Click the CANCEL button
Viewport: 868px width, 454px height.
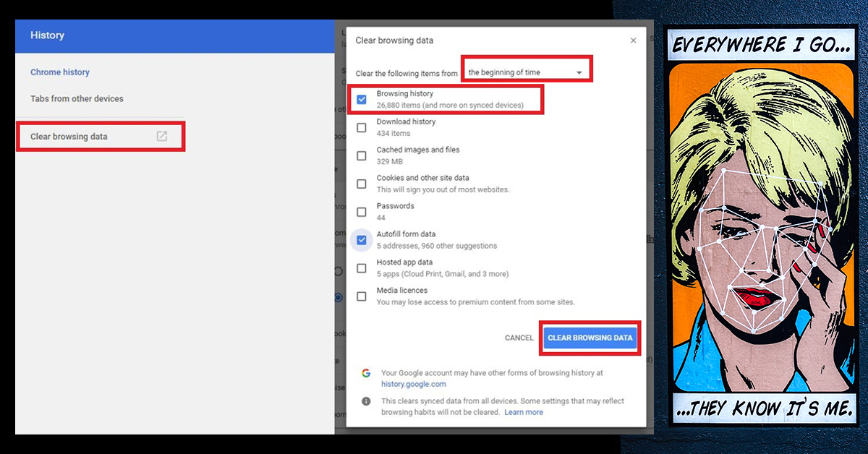point(519,338)
